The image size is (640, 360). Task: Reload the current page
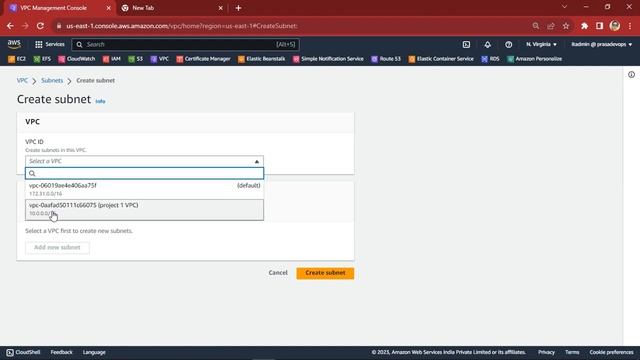[x=40, y=26]
